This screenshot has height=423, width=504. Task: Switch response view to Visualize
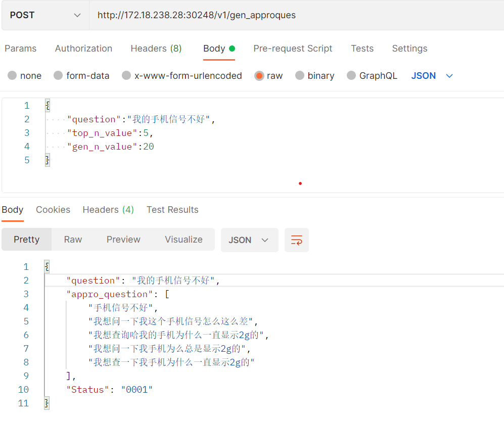coord(184,240)
